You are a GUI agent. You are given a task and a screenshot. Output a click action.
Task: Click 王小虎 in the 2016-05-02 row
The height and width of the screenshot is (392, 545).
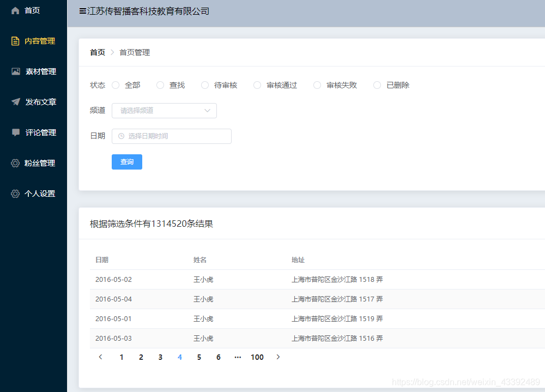[203, 280]
